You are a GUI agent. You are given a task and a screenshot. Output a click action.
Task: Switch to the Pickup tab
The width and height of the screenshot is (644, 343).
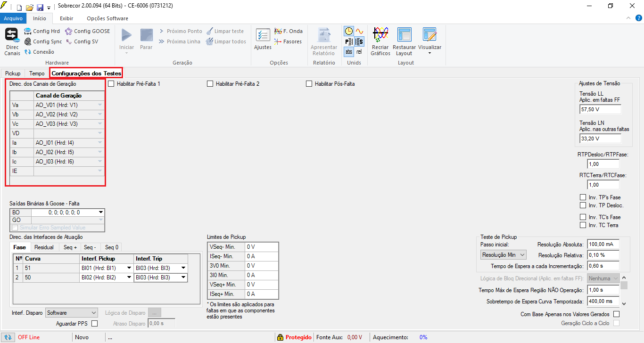(13, 73)
